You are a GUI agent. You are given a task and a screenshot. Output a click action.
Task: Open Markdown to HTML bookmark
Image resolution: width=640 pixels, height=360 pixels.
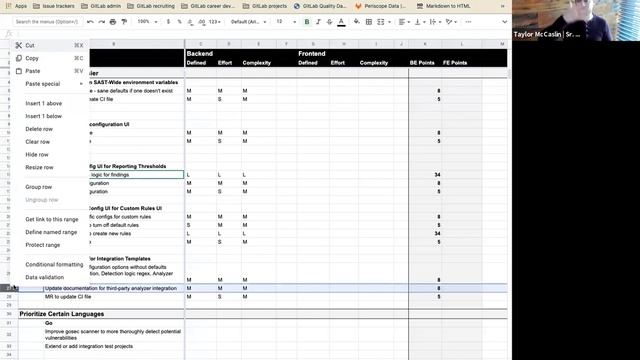point(444,6)
